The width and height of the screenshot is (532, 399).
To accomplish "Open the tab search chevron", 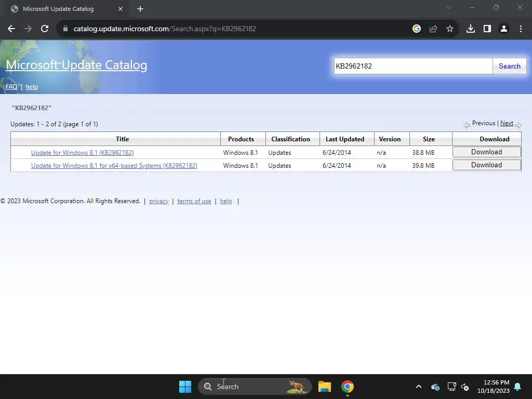I will (x=448, y=7).
